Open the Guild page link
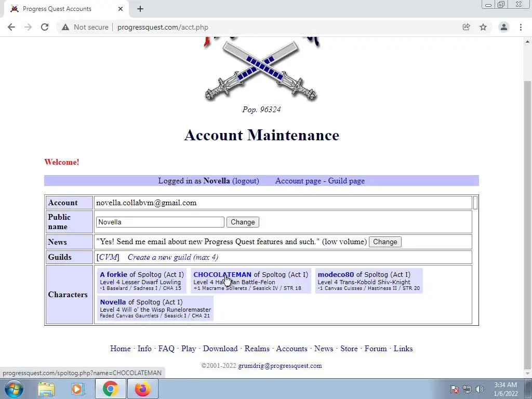 [x=347, y=181]
